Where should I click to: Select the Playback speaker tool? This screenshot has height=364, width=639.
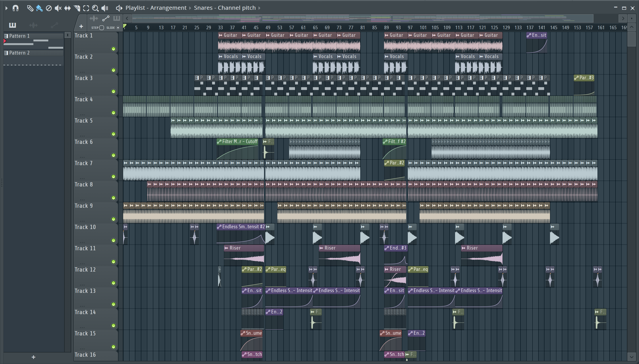pyautogui.click(x=105, y=8)
